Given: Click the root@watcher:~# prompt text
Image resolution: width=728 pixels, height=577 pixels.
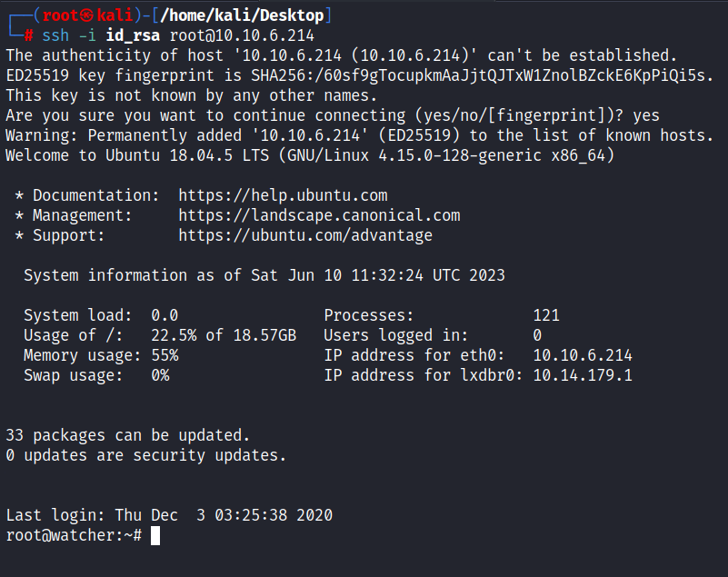Looking at the screenshot, I should pos(74,535).
